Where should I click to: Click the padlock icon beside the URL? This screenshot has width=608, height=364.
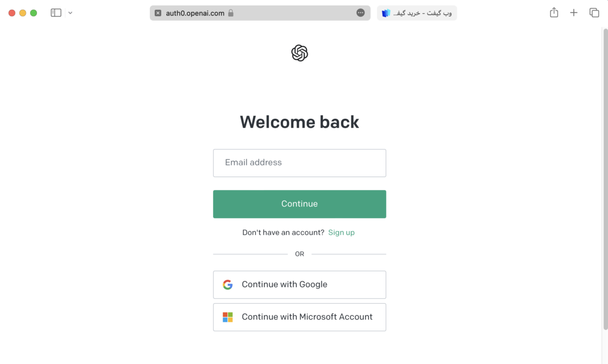tap(231, 13)
